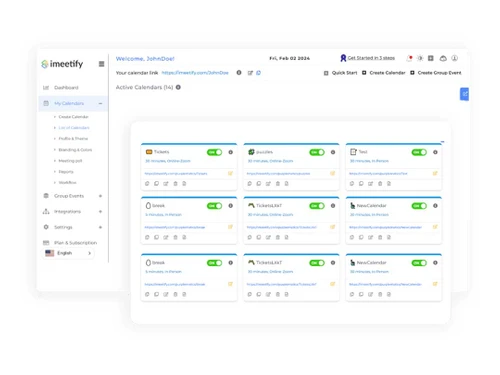Collapse the My Calendars submenu via the minus

(x=100, y=103)
